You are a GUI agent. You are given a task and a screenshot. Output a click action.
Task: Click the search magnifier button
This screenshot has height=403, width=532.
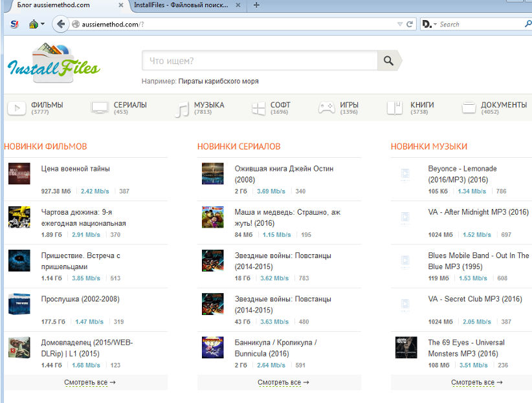click(x=388, y=61)
